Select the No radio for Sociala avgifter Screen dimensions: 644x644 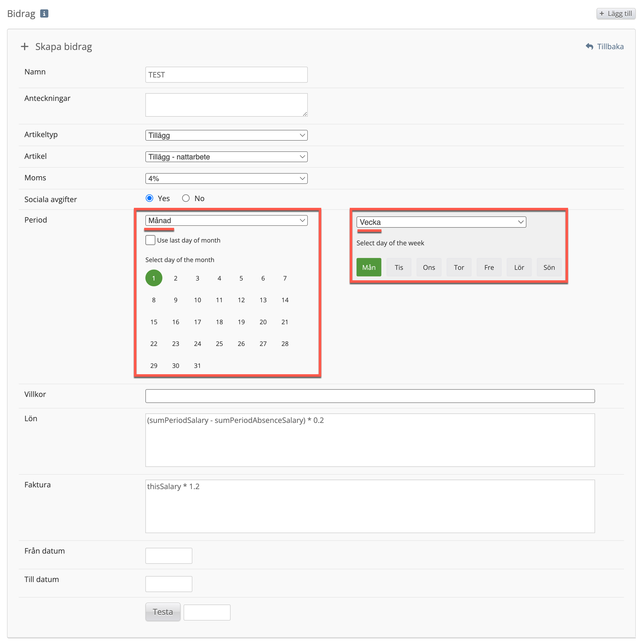186,198
